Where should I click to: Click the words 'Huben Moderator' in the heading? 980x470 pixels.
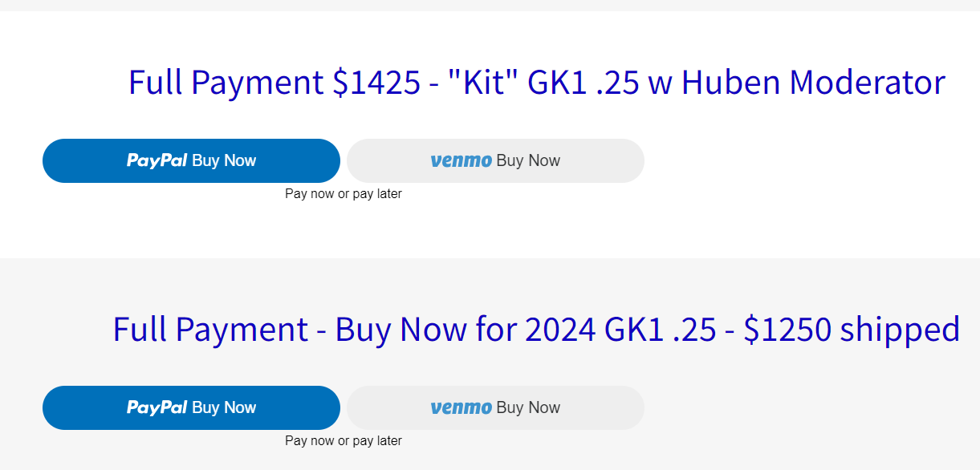[x=814, y=82]
